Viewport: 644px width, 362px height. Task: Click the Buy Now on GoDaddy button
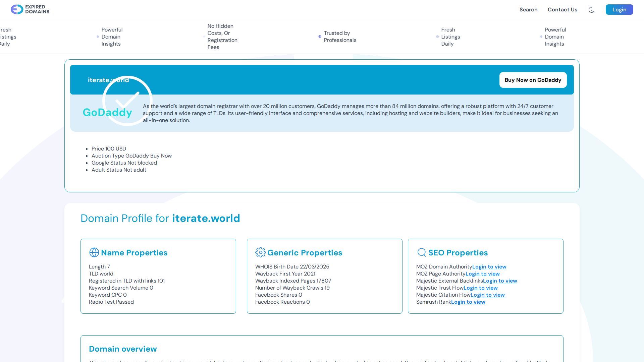coord(533,80)
